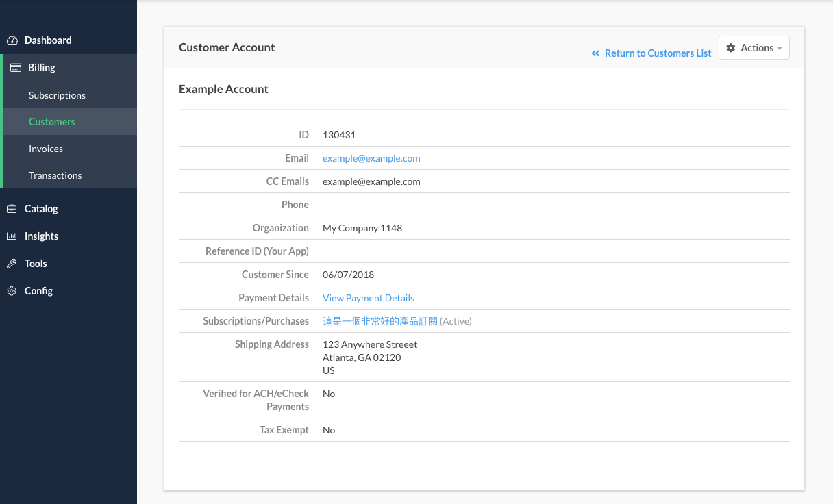Open Subscriptions in the sidebar
833x504 pixels.
pos(57,95)
